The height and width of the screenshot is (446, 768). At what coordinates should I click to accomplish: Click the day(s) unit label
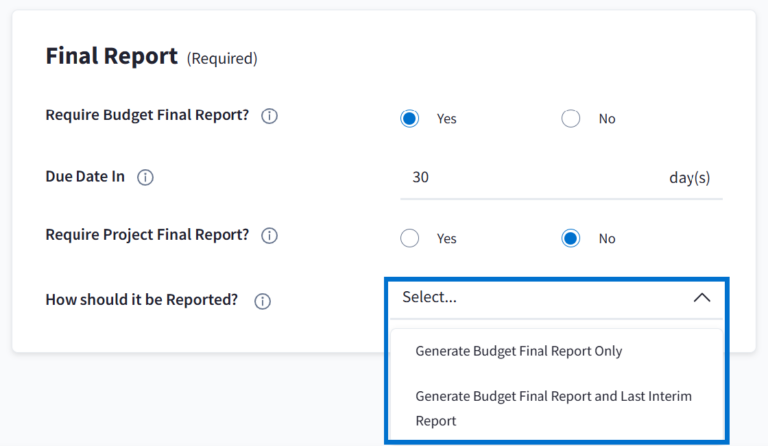point(689,177)
